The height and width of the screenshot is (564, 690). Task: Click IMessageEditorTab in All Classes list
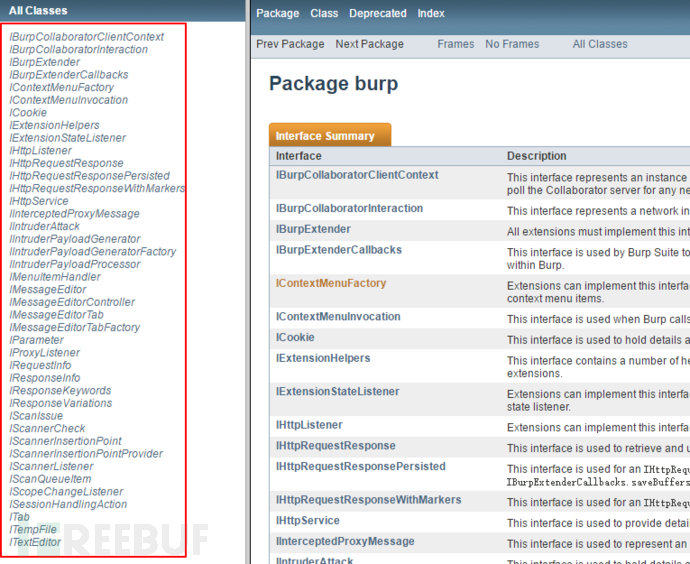(x=56, y=315)
